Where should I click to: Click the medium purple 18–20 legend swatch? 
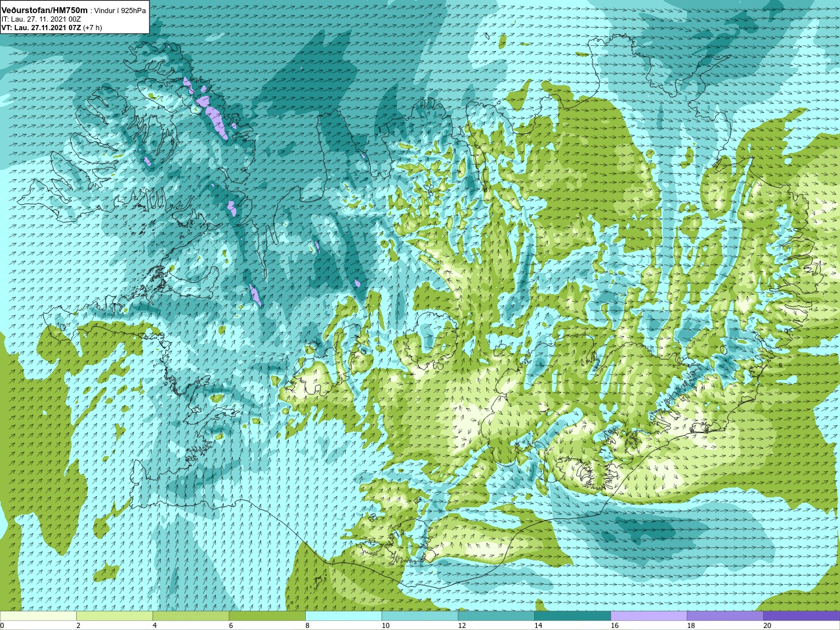click(725, 616)
